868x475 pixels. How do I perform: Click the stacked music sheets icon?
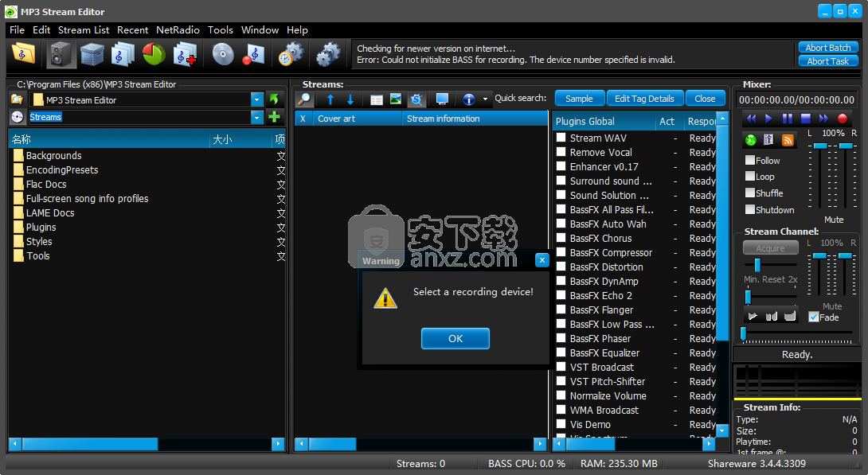pyautogui.click(x=123, y=54)
